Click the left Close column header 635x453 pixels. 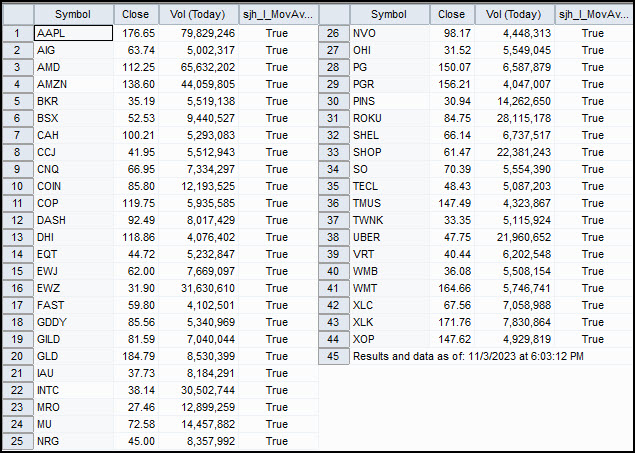tap(136, 15)
